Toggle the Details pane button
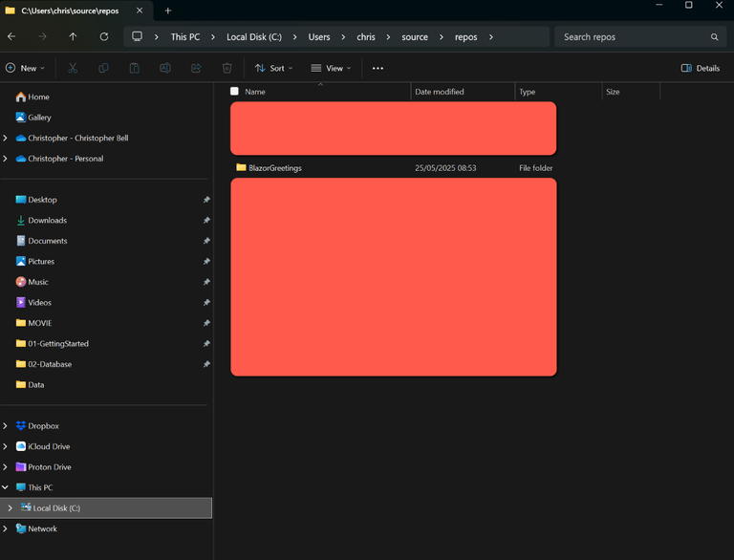Screen dimensions: 734x560 (x=701, y=68)
